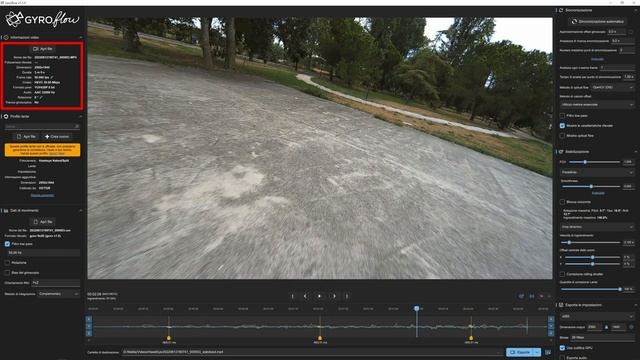
Task: Enable Mostra optical flow checkbox
Action: click(x=562, y=136)
